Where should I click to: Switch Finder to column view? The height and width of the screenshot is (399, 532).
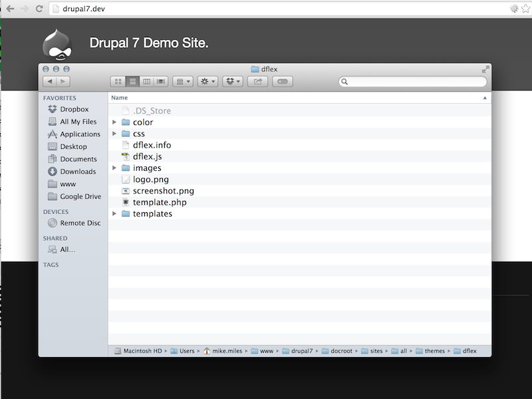tap(147, 81)
